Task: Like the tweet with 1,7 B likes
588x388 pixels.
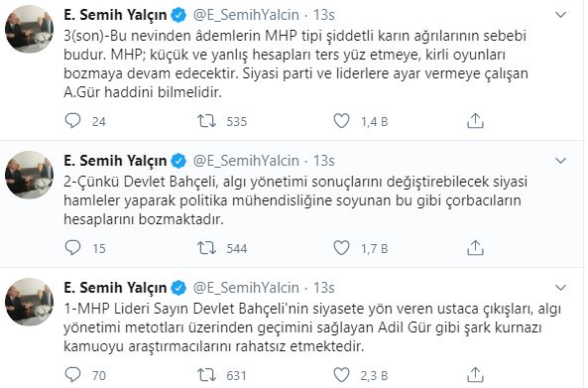Action: (x=341, y=248)
